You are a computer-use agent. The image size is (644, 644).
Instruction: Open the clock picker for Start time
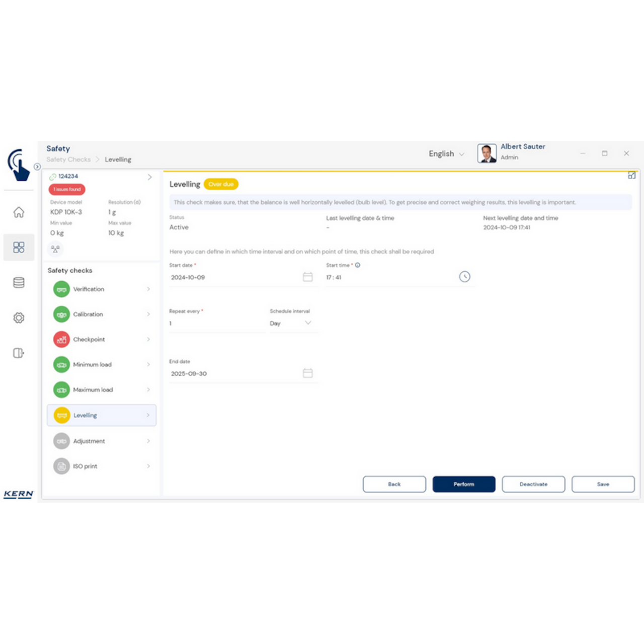coord(464,277)
